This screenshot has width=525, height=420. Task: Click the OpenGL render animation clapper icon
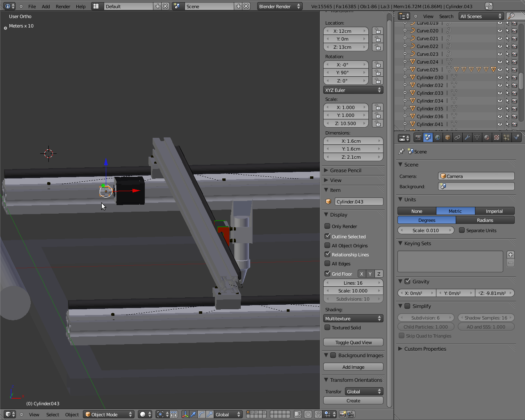click(351, 414)
